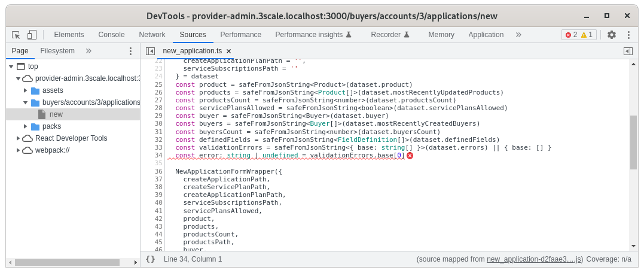Click the cloud icon beside React Developer Tools
This screenshot has width=644, height=273.
[28, 138]
